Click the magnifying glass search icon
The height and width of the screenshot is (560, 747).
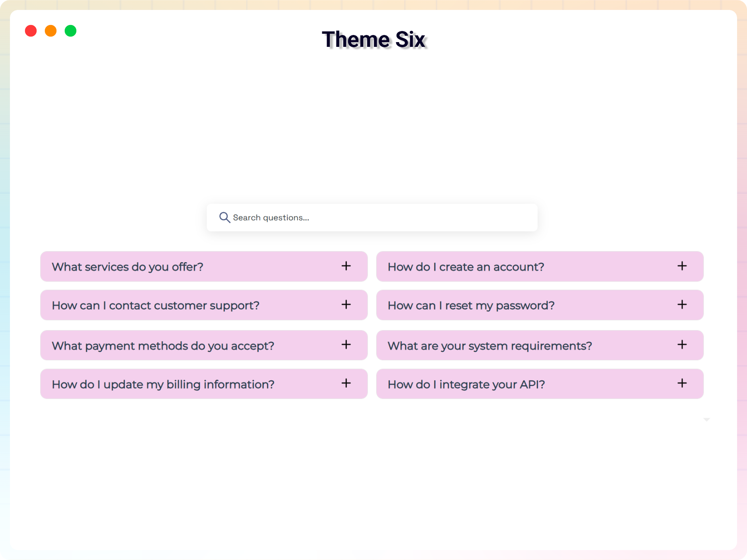(x=224, y=217)
